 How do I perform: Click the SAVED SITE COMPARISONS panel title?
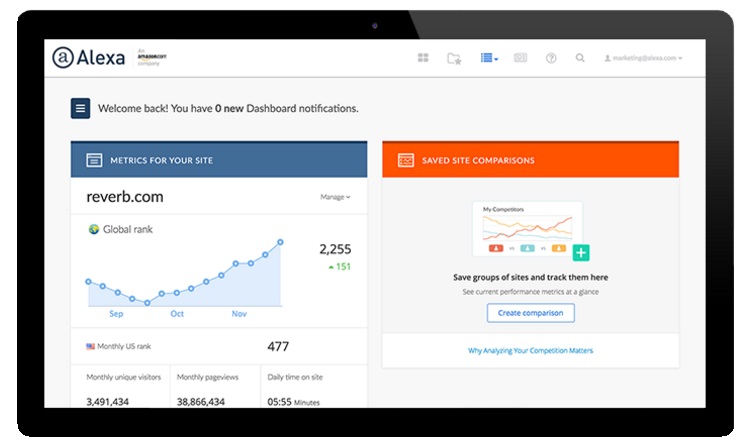click(478, 161)
